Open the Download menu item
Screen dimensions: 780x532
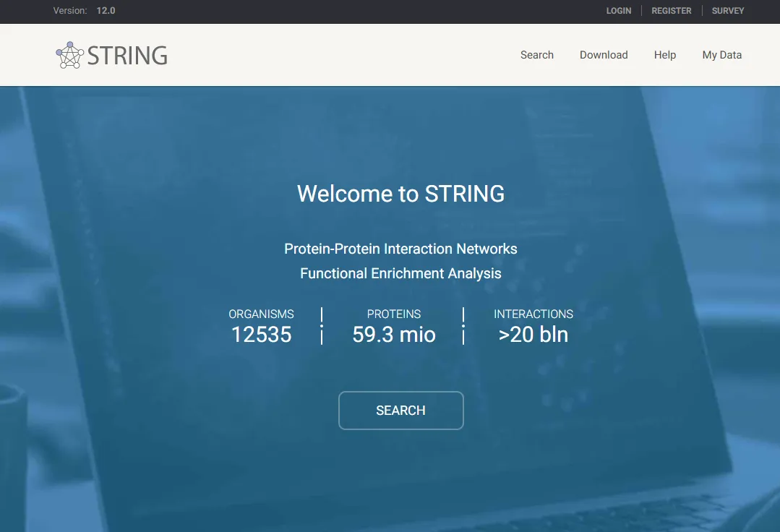[603, 55]
